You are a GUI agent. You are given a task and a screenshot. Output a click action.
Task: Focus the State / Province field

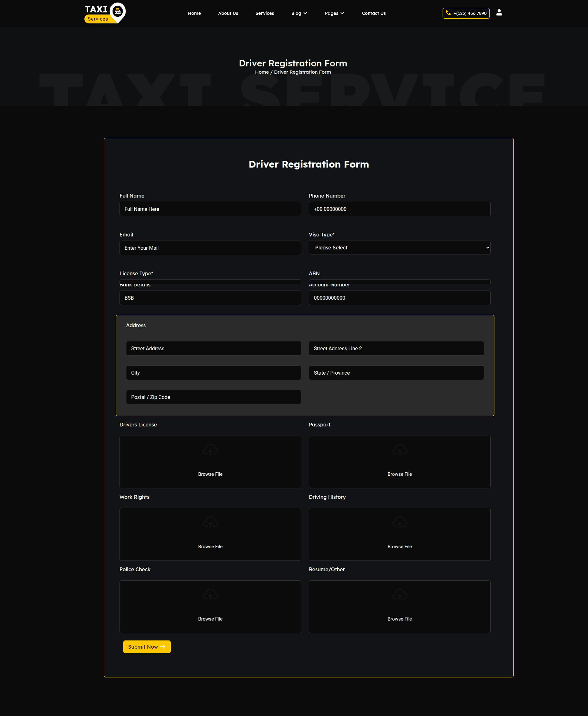point(396,373)
